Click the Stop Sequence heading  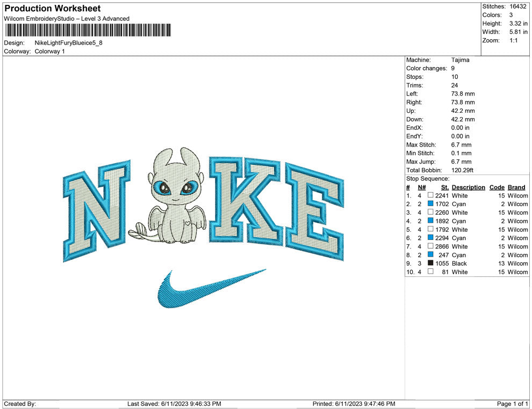[428, 179]
